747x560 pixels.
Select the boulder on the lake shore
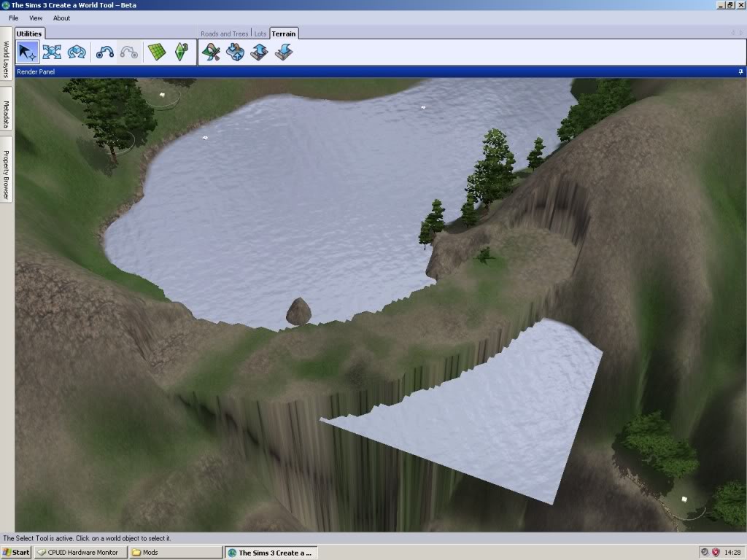click(x=298, y=312)
